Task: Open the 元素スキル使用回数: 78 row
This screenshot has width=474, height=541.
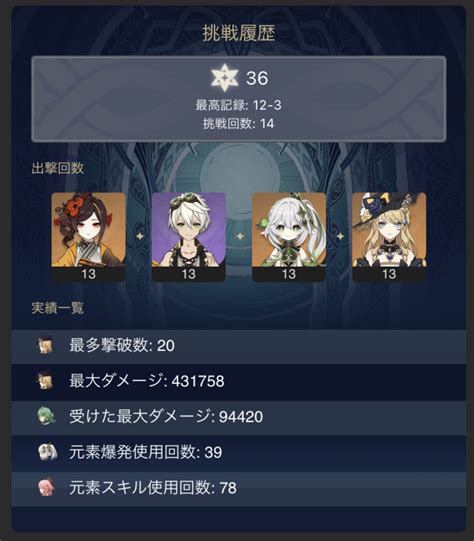Action: coord(239,489)
